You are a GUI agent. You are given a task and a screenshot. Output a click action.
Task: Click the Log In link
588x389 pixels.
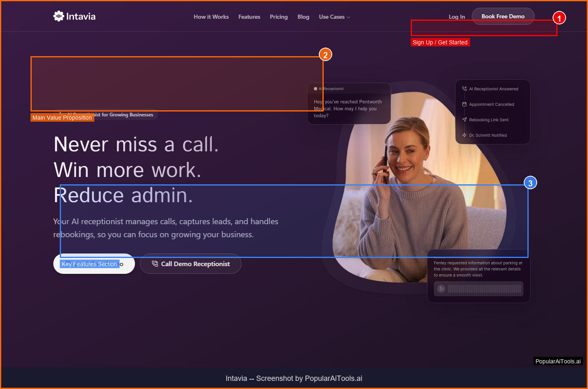pyautogui.click(x=457, y=17)
